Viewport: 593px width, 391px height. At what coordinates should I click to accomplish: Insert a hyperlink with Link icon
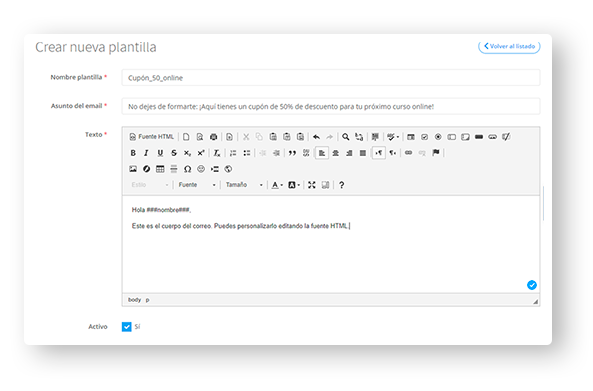click(x=408, y=153)
